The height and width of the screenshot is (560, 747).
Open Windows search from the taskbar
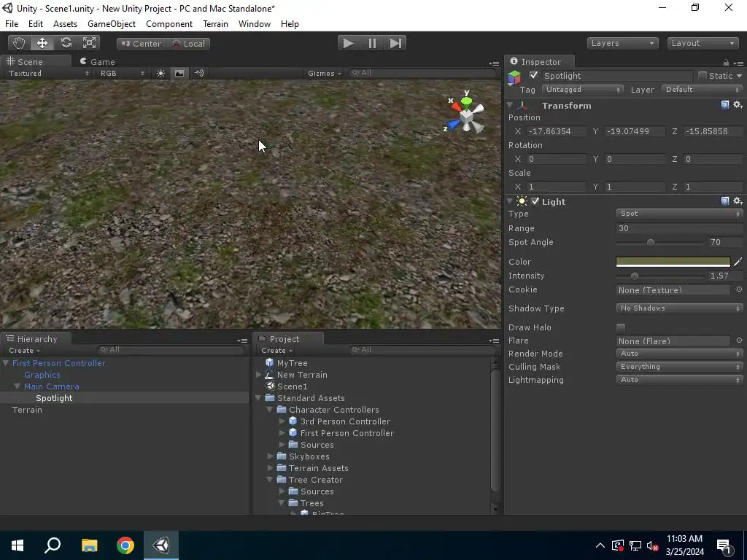(53, 545)
